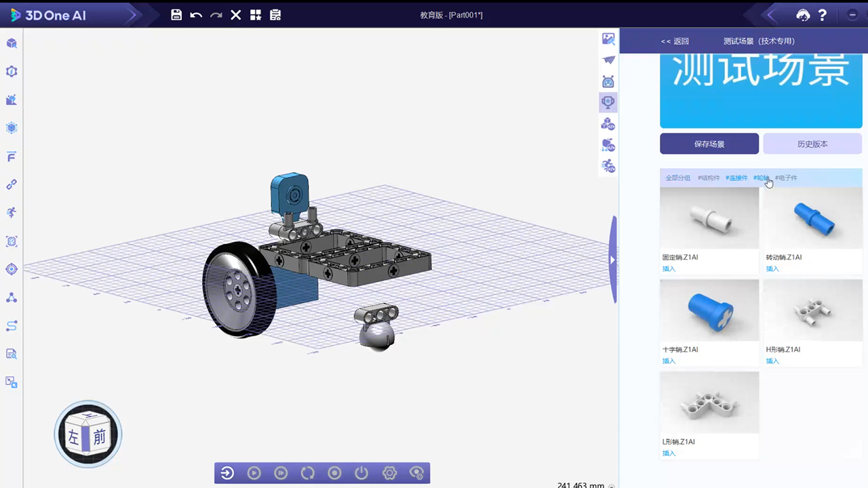Select the trophy competition icon on the right edge
Viewport: 868px width, 488px height.
tap(608, 101)
